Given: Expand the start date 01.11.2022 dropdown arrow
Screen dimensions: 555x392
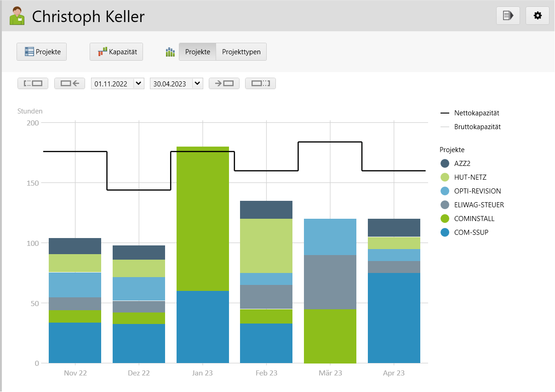Looking at the screenshot, I should coord(138,84).
